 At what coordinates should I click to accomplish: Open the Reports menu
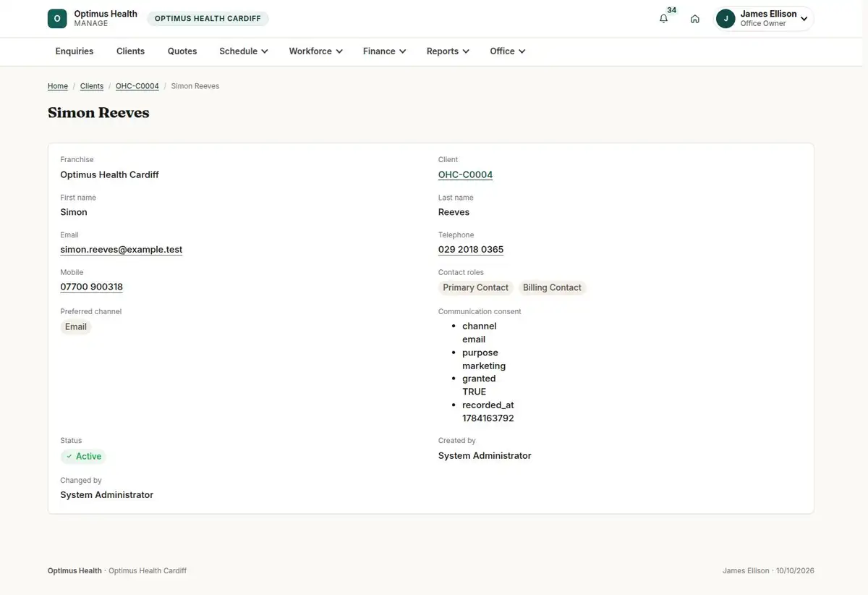point(448,51)
